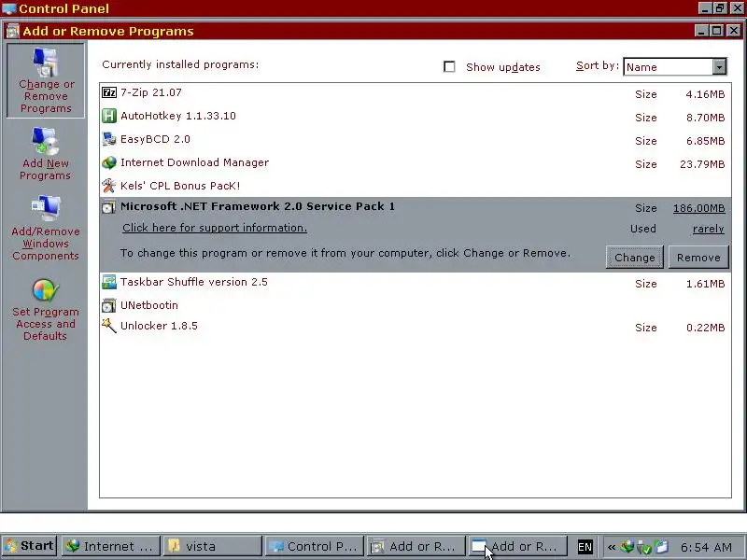Click the Unlocker wand icon
This screenshot has height=560, width=747.
point(109,326)
